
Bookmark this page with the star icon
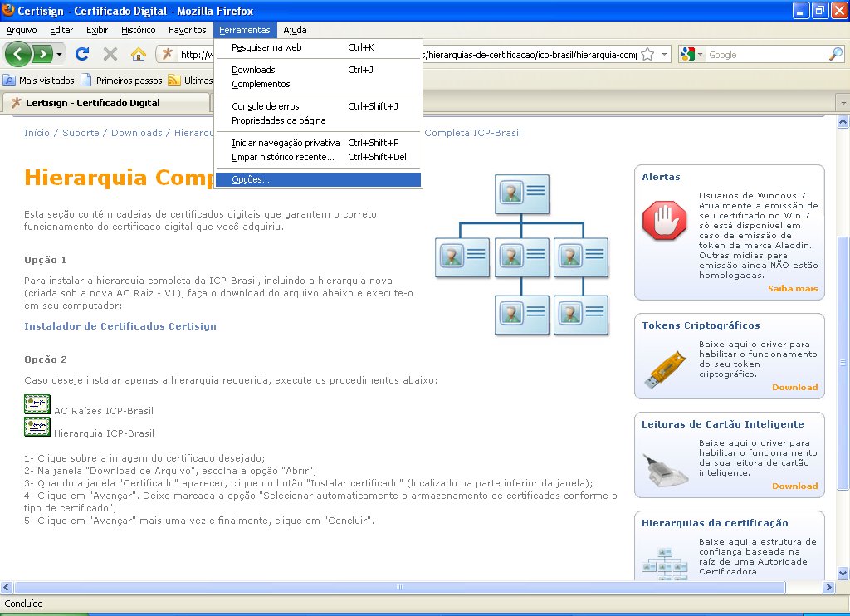point(647,54)
